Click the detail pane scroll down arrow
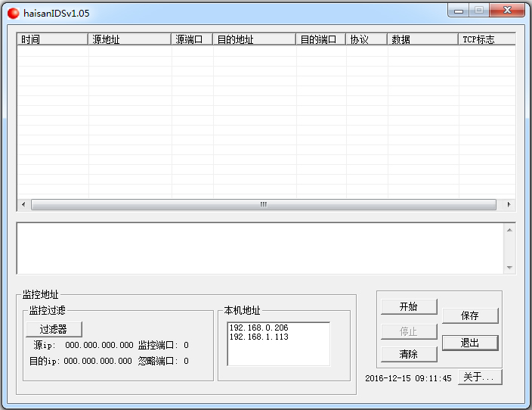 (509, 268)
